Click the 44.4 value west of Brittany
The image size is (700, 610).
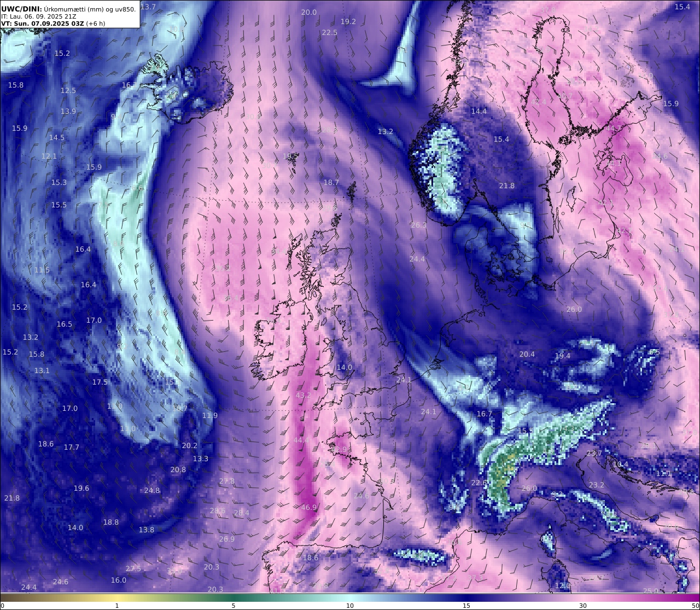pos(301,440)
